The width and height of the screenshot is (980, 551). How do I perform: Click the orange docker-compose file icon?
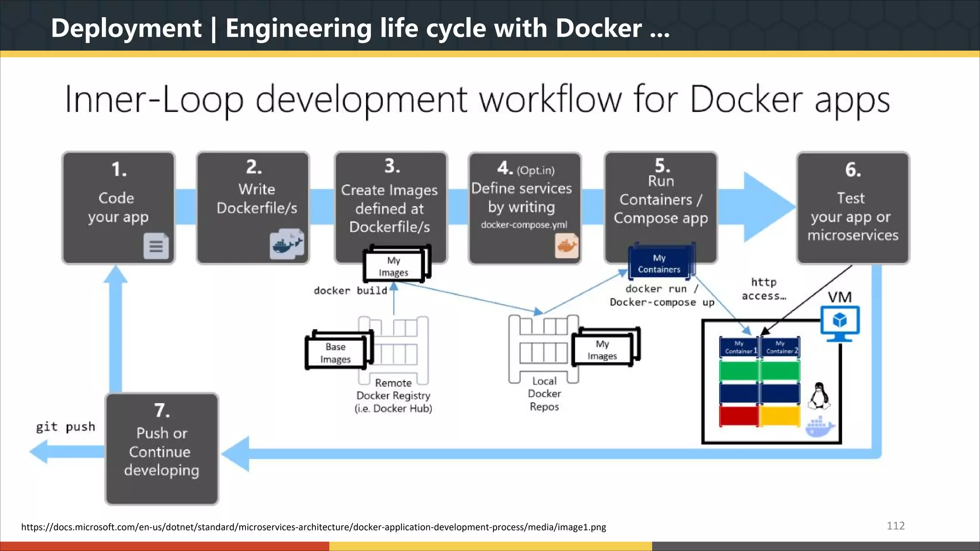[567, 246]
